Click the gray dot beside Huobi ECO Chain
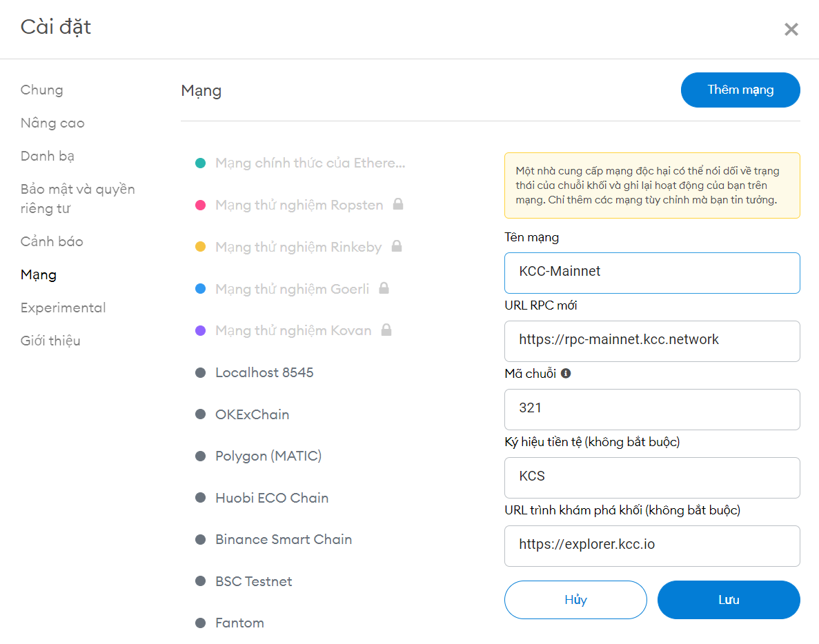Image resolution: width=819 pixels, height=644 pixels. pos(200,497)
